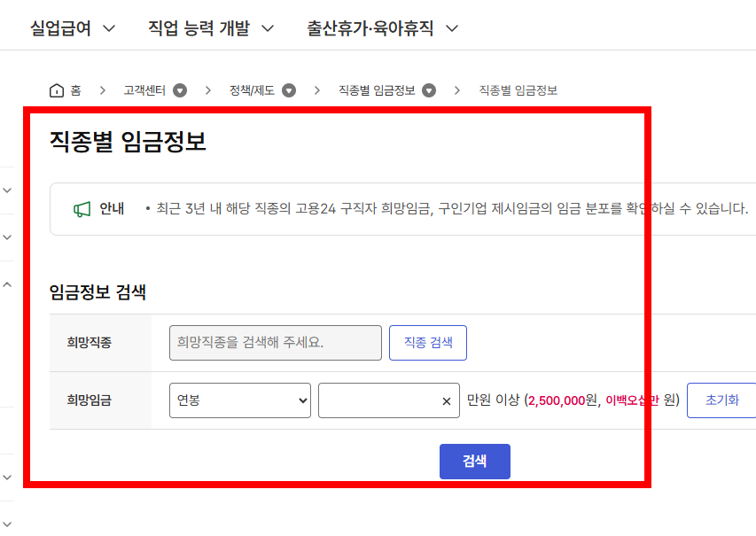Clear the salary field using the X icon
The height and width of the screenshot is (536, 756).
[447, 400]
